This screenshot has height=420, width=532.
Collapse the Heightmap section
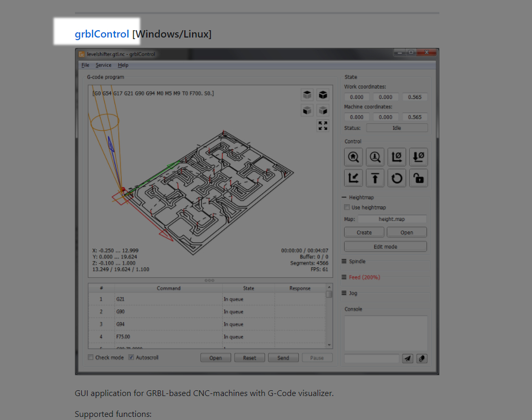344,197
